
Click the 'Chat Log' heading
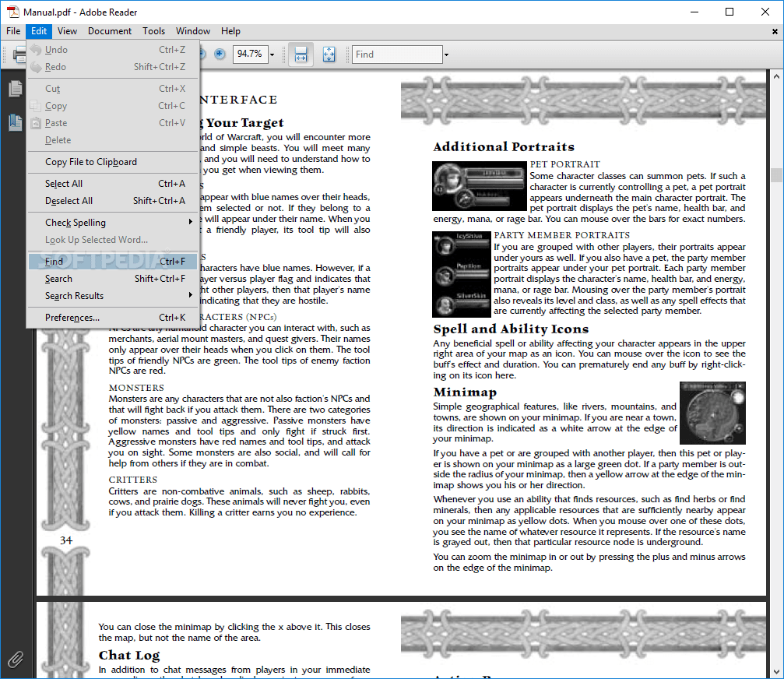click(x=129, y=655)
